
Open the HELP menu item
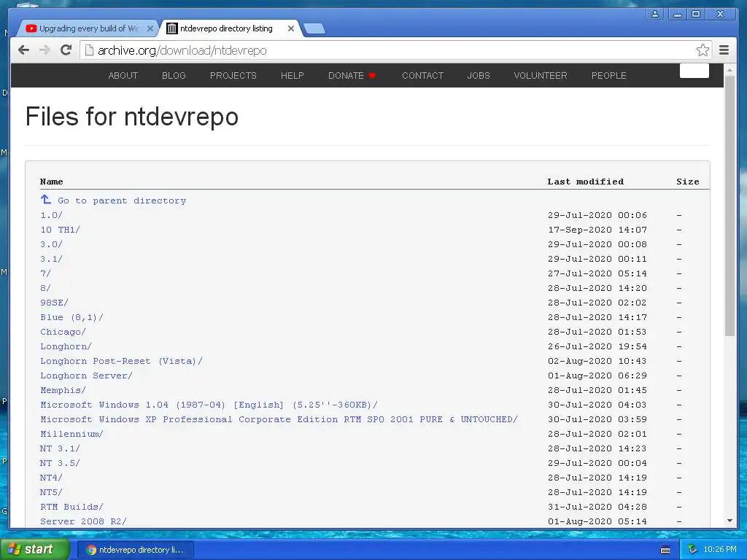click(292, 76)
